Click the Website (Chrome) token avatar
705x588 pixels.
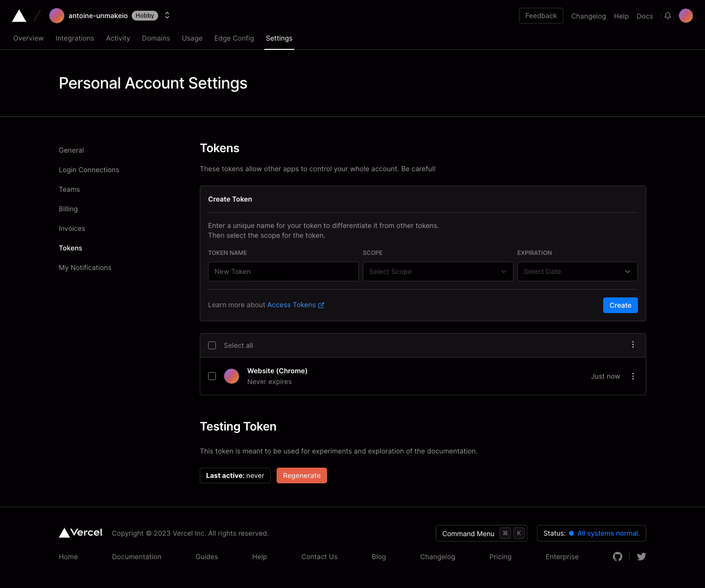click(232, 376)
